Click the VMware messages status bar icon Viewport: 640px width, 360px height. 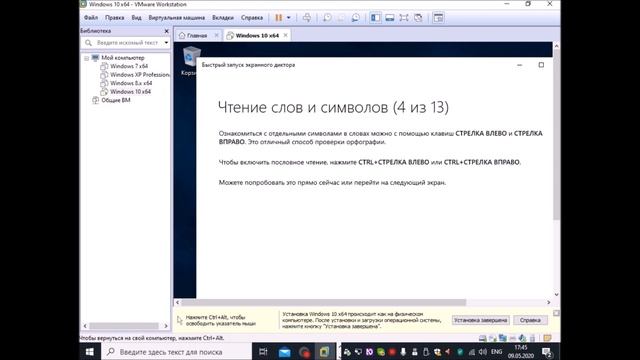point(547,338)
